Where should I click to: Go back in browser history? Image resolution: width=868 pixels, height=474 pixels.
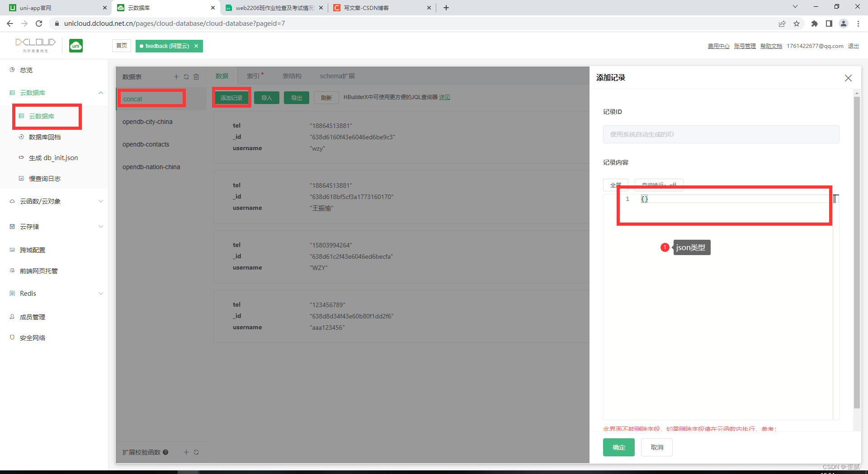(10, 24)
